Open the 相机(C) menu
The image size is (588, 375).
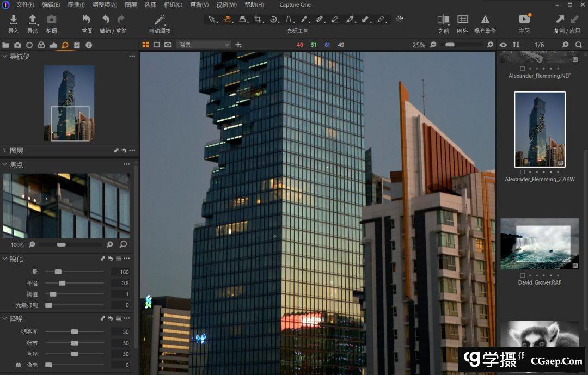tap(173, 5)
